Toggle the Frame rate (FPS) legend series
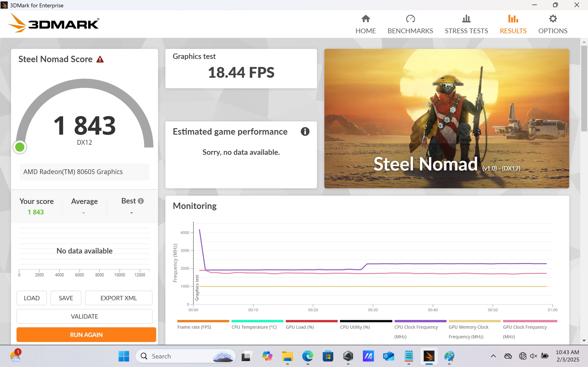The image size is (588, 367). [x=194, y=327]
